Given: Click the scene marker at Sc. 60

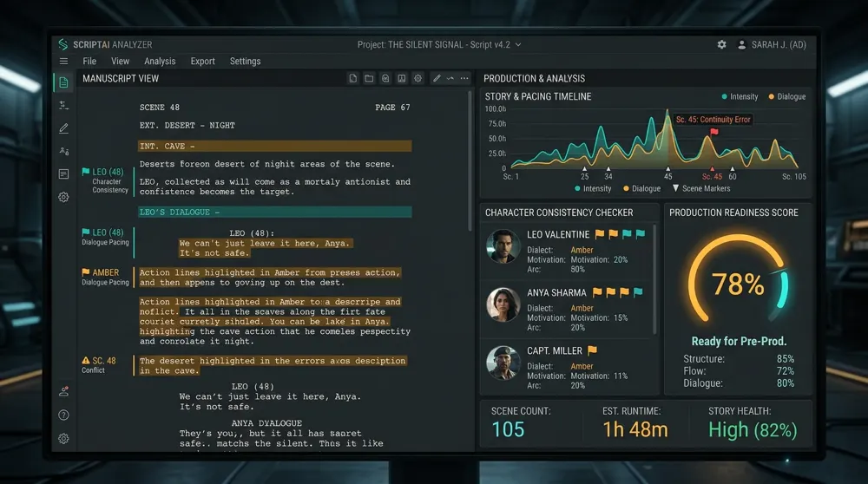Looking at the screenshot, I should (x=733, y=169).
